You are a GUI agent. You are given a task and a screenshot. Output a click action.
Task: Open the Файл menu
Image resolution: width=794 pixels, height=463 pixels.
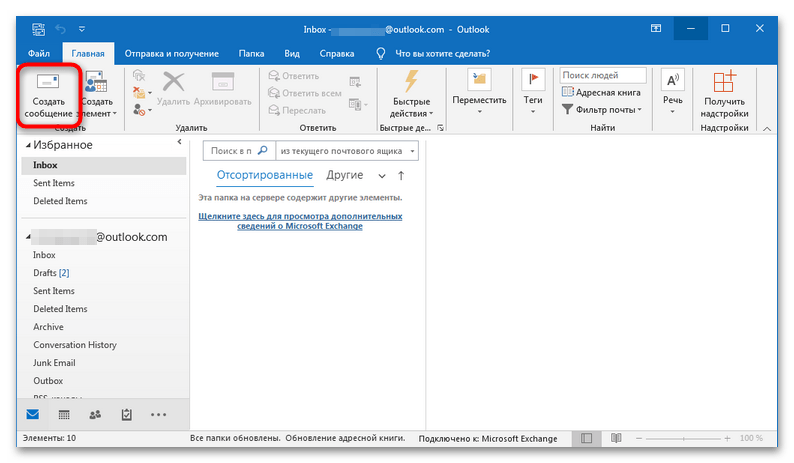pos(40,52)
